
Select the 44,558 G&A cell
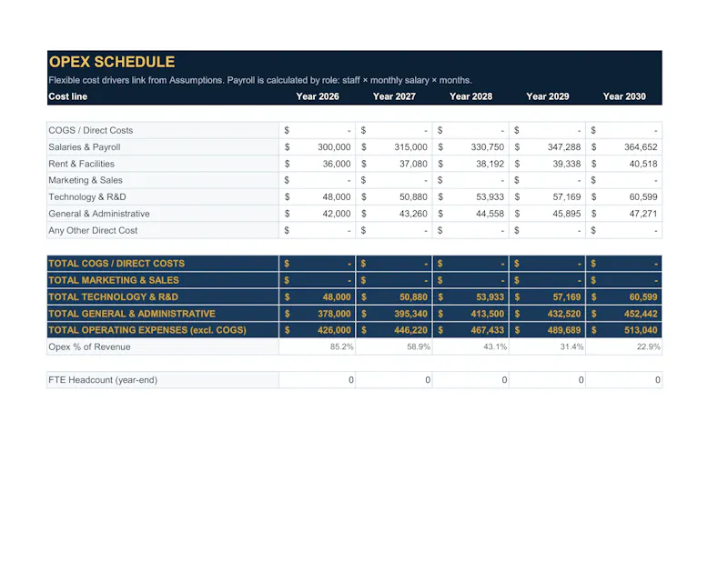coord(470,214)
